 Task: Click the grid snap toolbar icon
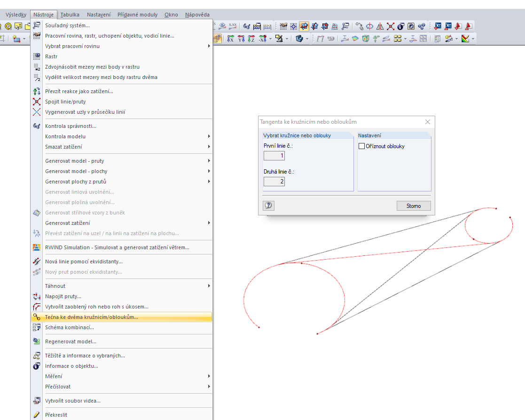[294, 26]
